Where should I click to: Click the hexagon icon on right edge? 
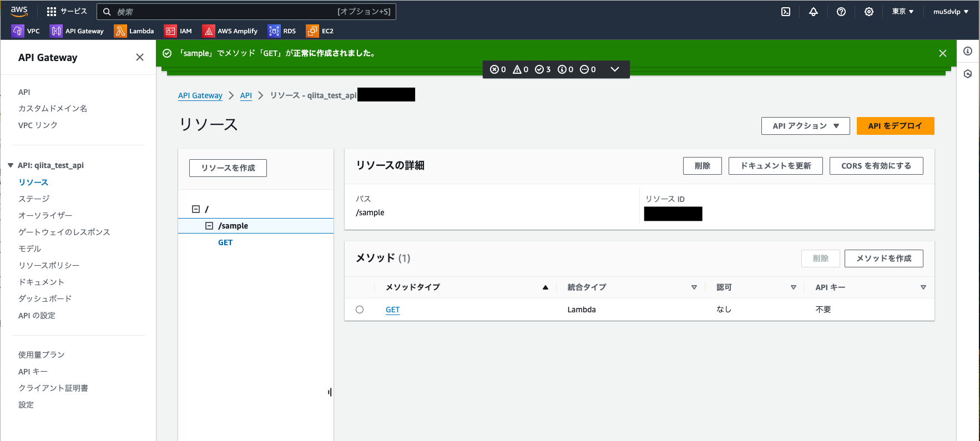click(x=968, y=74)
